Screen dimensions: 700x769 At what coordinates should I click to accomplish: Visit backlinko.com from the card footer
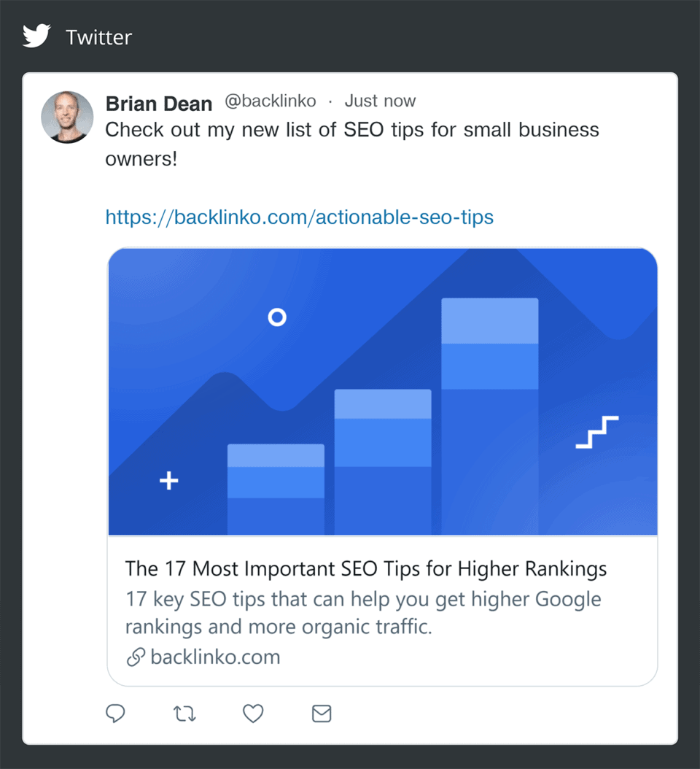tap(214, 657)
